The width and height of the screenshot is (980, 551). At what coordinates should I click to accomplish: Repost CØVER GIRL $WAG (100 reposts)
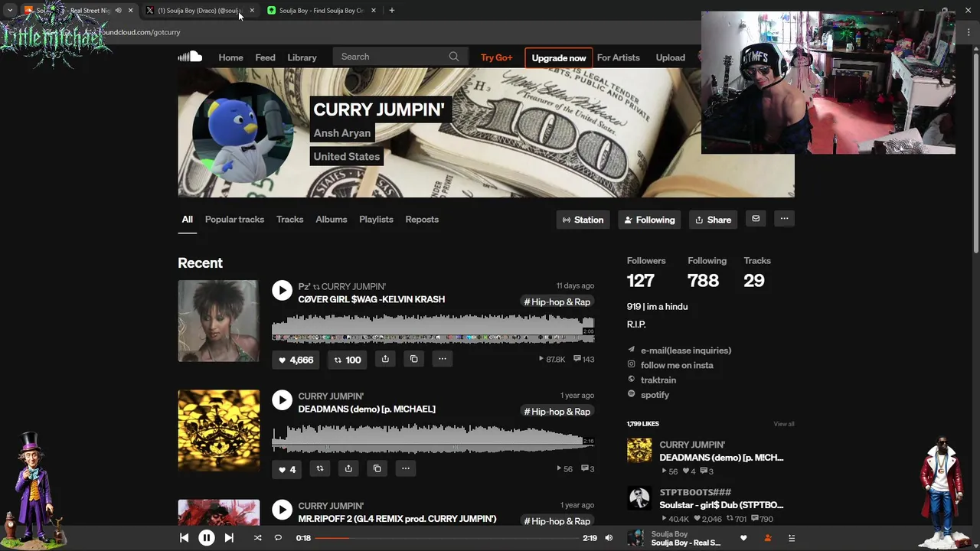pyautogui.click(x=348, y=360)
